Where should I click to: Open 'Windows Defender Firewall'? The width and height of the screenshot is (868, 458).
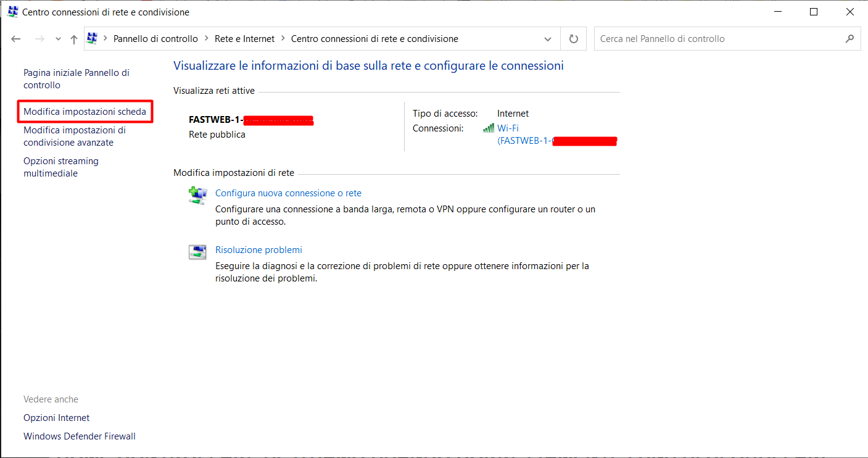pos(80,436)
